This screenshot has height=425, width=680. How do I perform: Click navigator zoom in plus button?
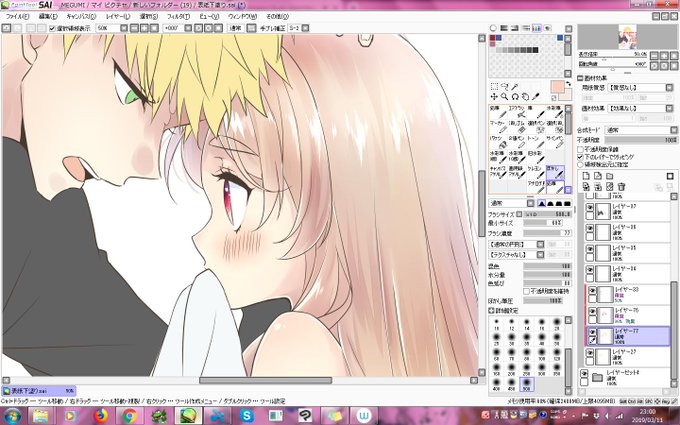[x=664, y=56]
